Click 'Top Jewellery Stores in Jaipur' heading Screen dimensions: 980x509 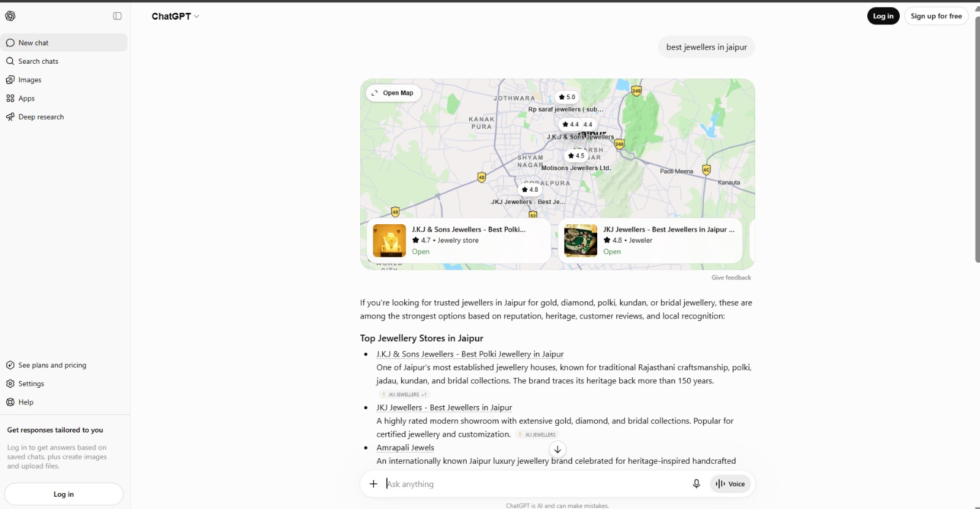pyautogui.click(x=421, y=338)
